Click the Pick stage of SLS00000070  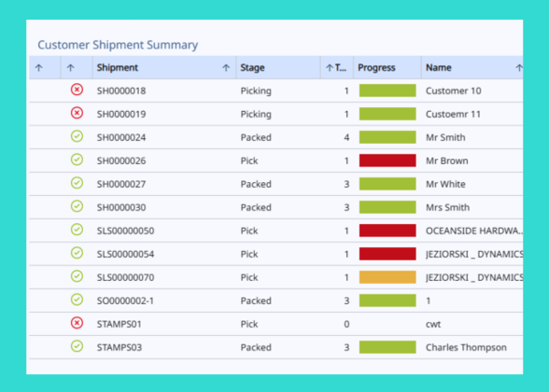tap(249, 277)
